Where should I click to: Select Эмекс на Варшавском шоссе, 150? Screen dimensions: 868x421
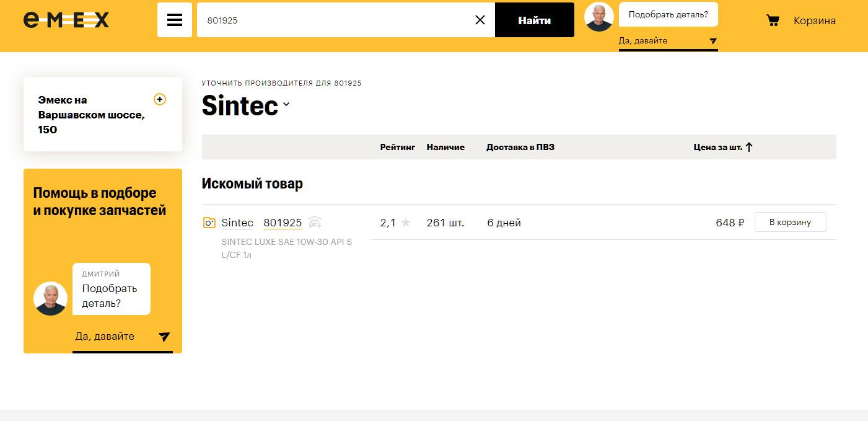tap(91, 115)
